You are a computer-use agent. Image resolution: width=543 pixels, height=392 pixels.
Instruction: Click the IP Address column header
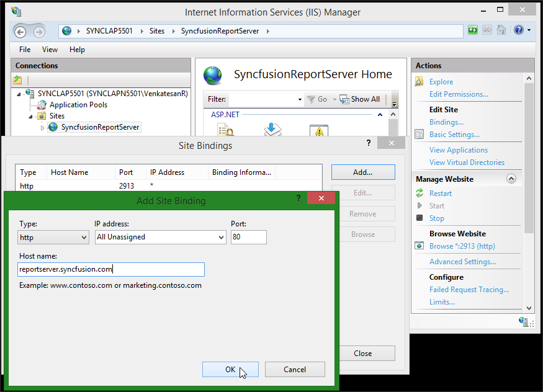pos(177,172)
